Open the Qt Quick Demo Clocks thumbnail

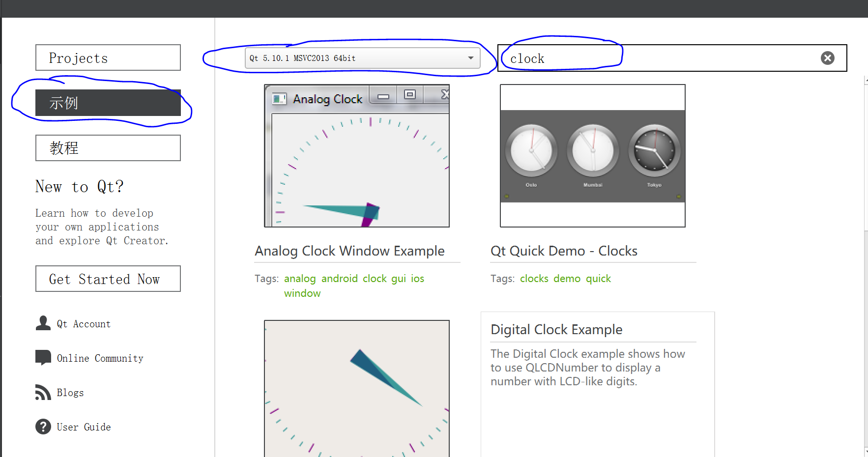[593, 156]
